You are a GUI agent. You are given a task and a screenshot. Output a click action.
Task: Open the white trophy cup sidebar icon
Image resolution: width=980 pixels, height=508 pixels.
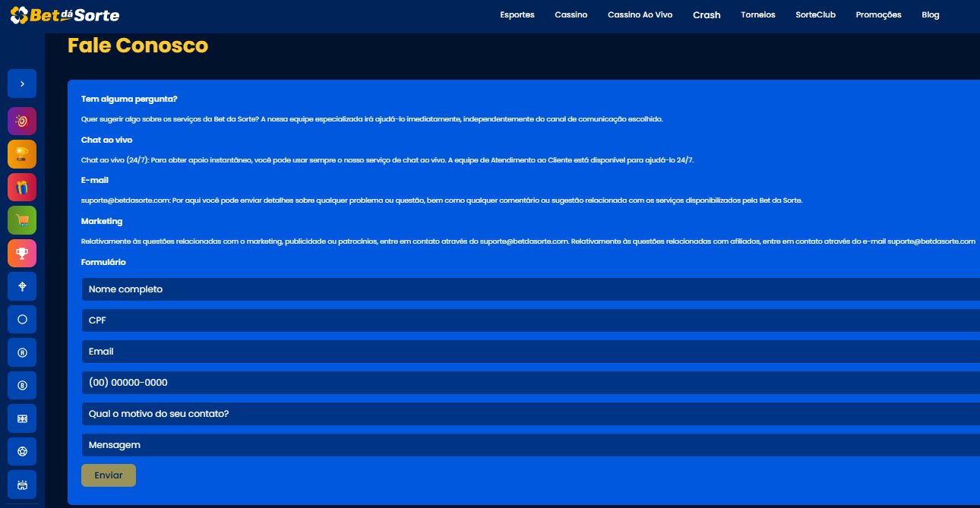[22, 253]
